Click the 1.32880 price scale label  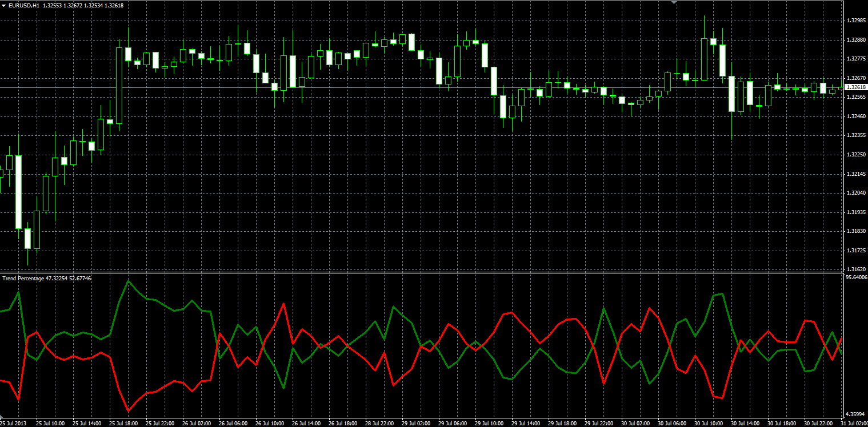(x=855, y=39)
